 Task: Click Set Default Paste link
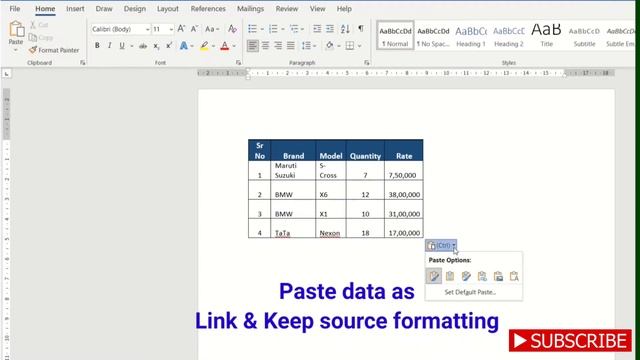pyautogui.click(x=470, y=292)
